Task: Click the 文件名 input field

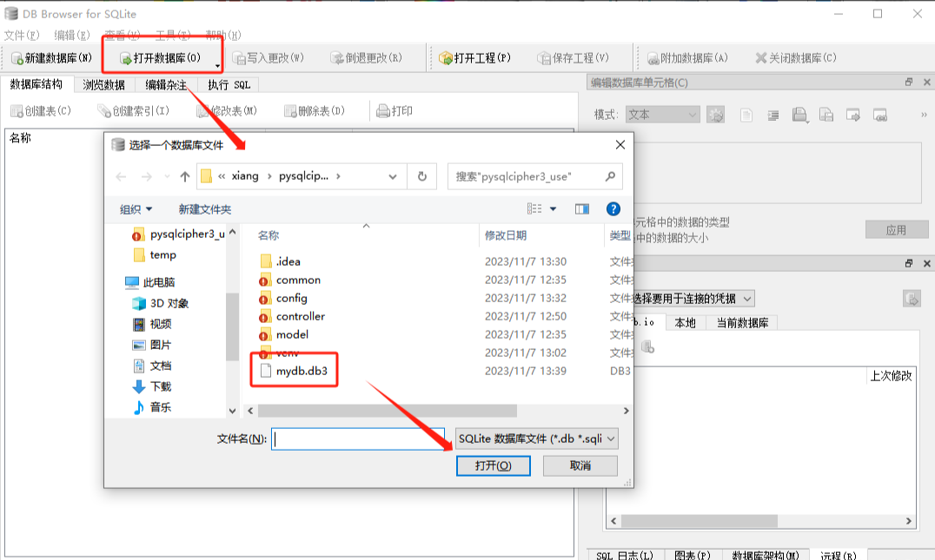Action: tap(358, 439)
